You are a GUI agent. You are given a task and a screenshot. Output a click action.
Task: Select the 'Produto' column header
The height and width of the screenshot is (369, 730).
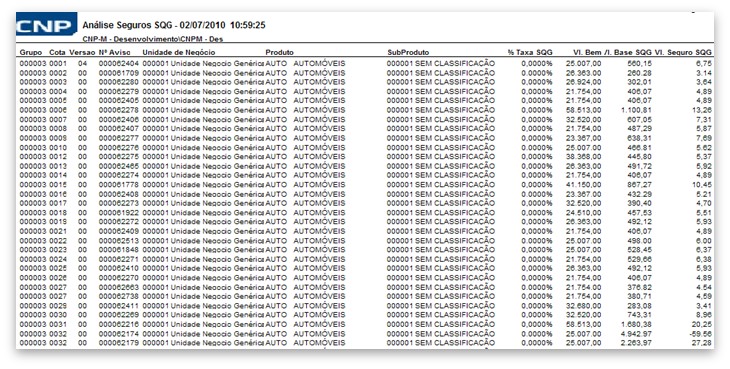coord(279,52)
